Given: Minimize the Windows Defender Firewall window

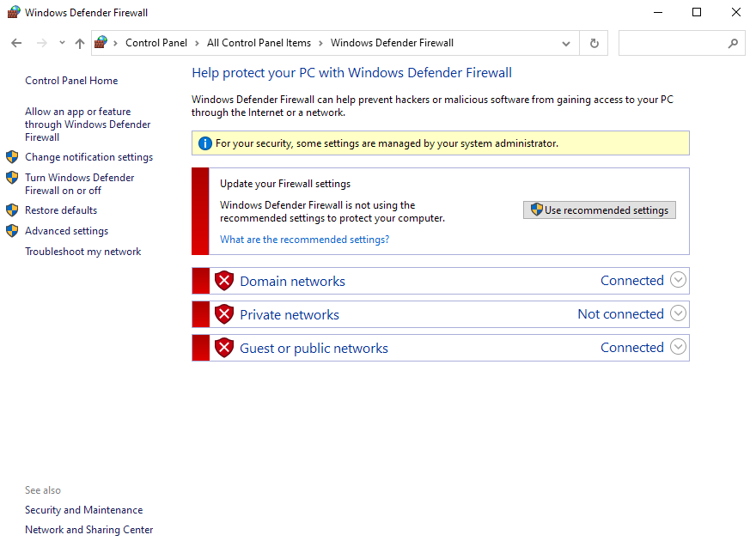Looking at the screenshot, I should pos(658,12).
